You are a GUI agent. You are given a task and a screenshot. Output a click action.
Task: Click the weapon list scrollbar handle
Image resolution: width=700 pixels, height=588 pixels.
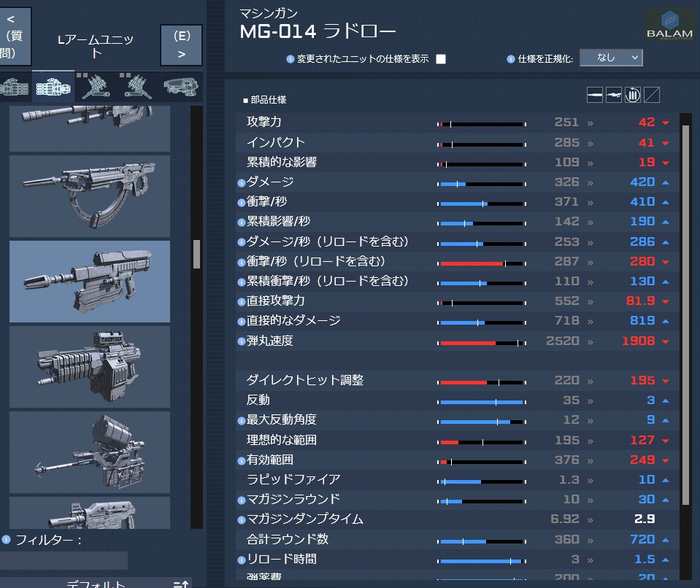pos(196,255)
